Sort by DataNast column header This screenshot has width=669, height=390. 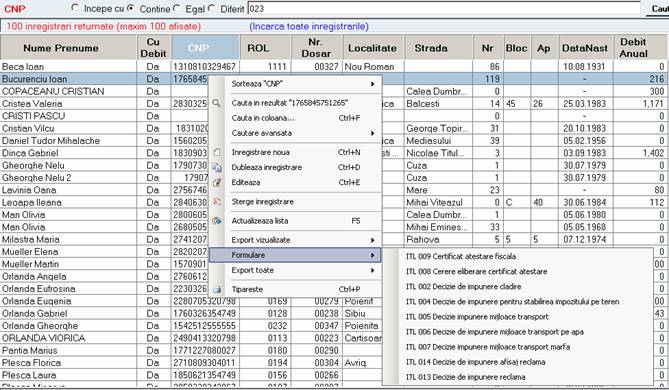click(x=585, y=48)
